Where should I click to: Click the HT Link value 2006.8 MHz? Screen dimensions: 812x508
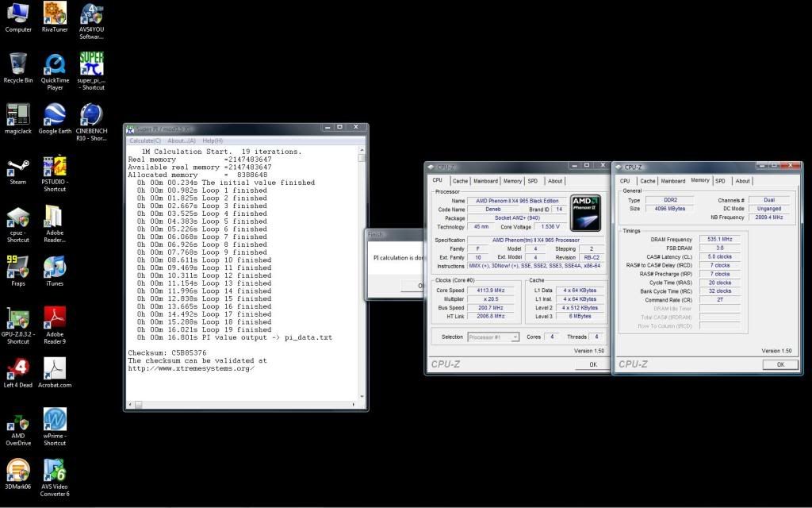point(490,316)
